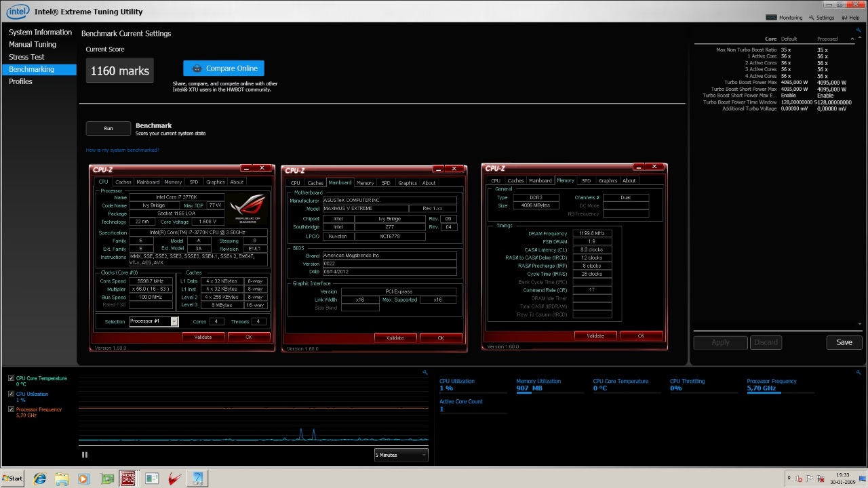Viewport: 868px width, 488px height.
Task: Click proposed value for 1 Active Core
Action: pyautogui.click(x=823, y=56)
